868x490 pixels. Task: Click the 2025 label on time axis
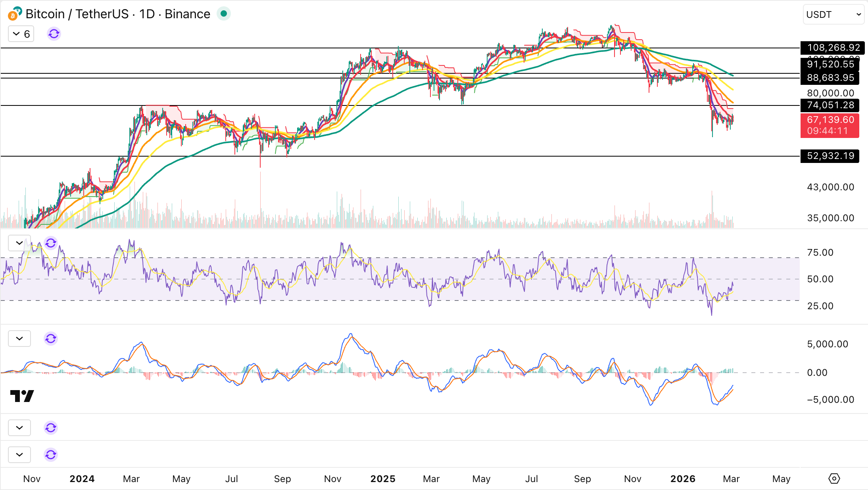[x=383, y=479]
